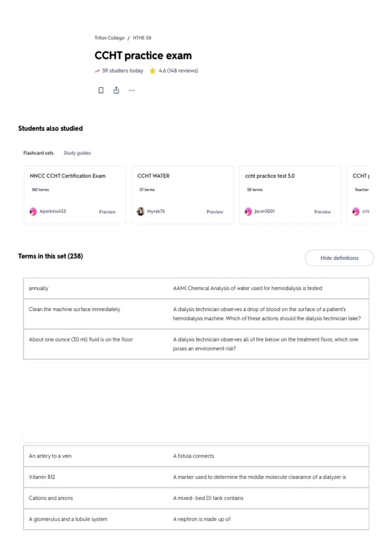Screen dimensions: 392x556
Task: Open the 4.6 (148 reviews) rating link
Action: 178,71
